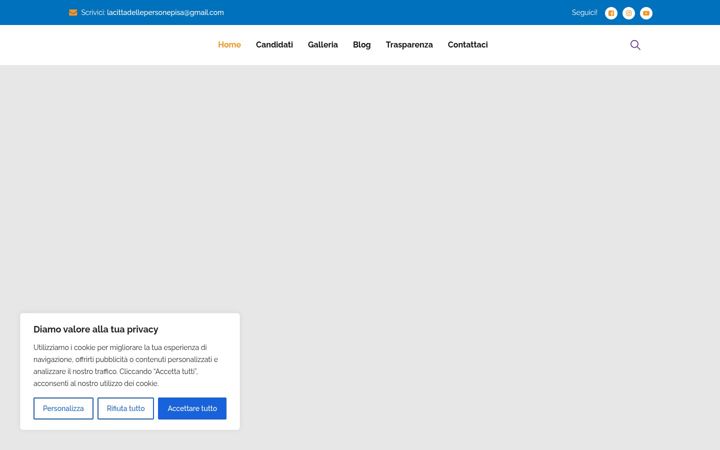Open the Instagram social icon
The width and height of the screenshot is (720, 450).
click(629, 13)
